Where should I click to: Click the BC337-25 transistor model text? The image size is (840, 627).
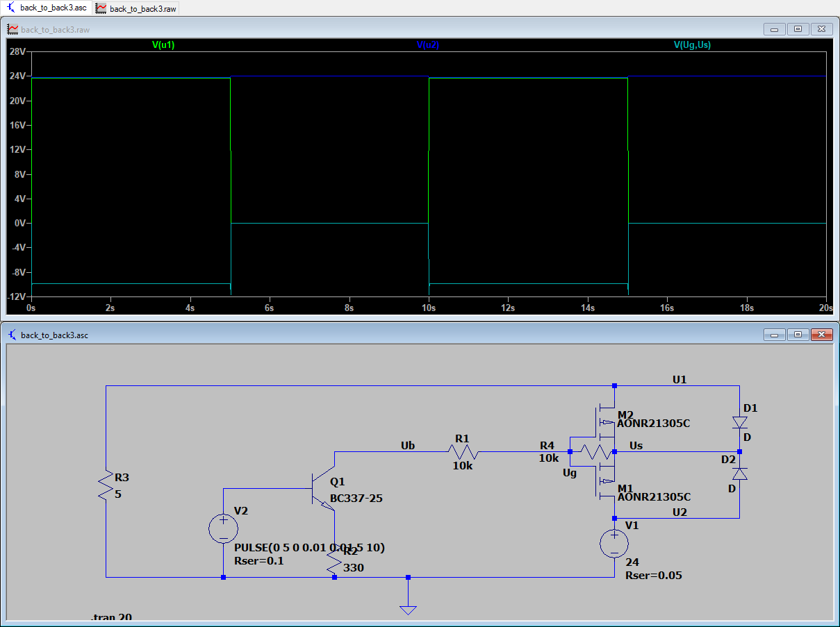point(356,499)
